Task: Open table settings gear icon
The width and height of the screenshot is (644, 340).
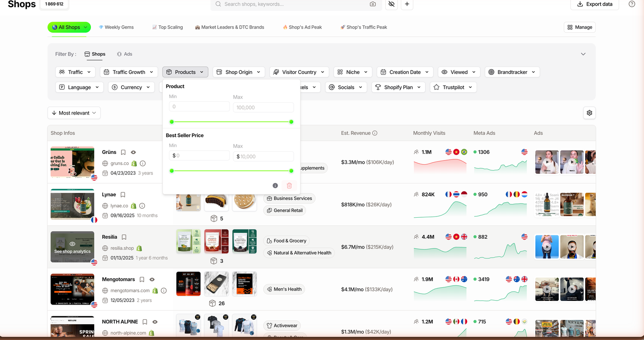Action: [x=589, y=113]
